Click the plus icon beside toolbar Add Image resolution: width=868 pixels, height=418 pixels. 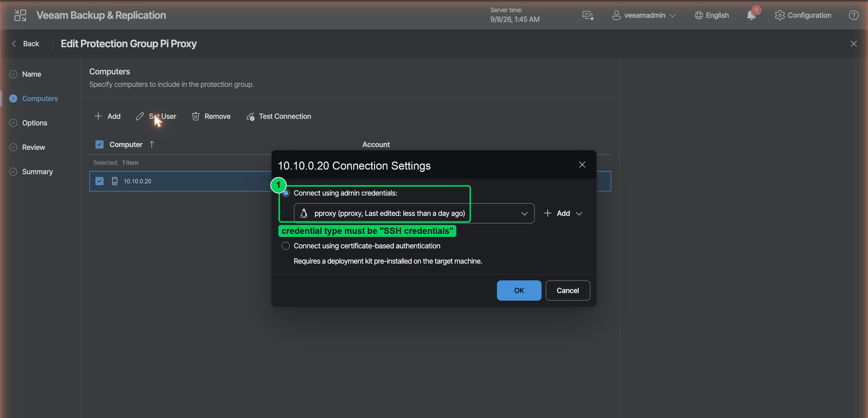98,116
